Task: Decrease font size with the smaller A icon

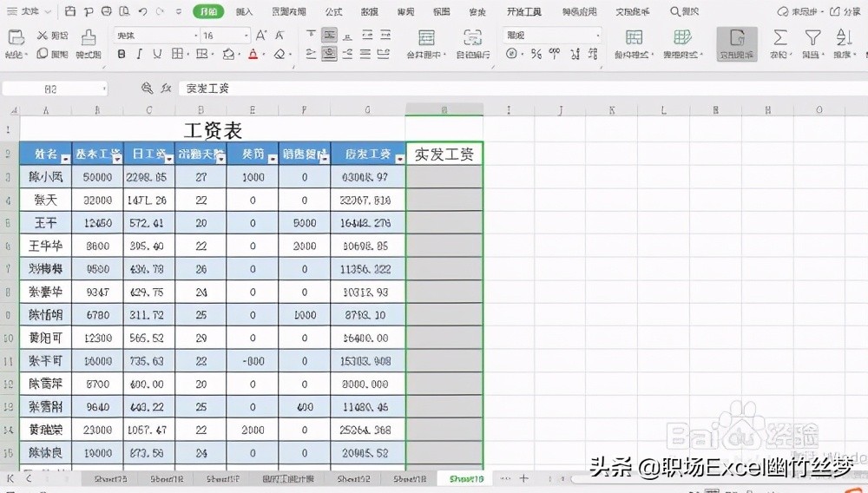Action: (x=279, y=36)
